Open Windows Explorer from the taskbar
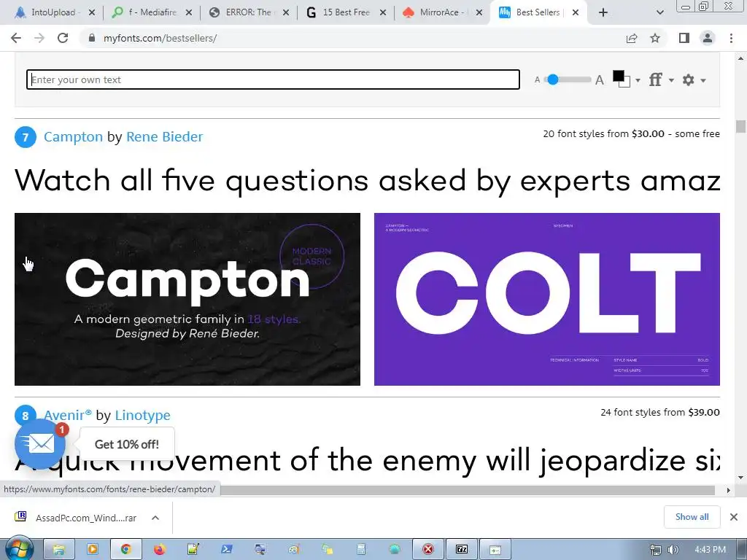This screenshot has width=747, height=560. [x=58, y=550]
